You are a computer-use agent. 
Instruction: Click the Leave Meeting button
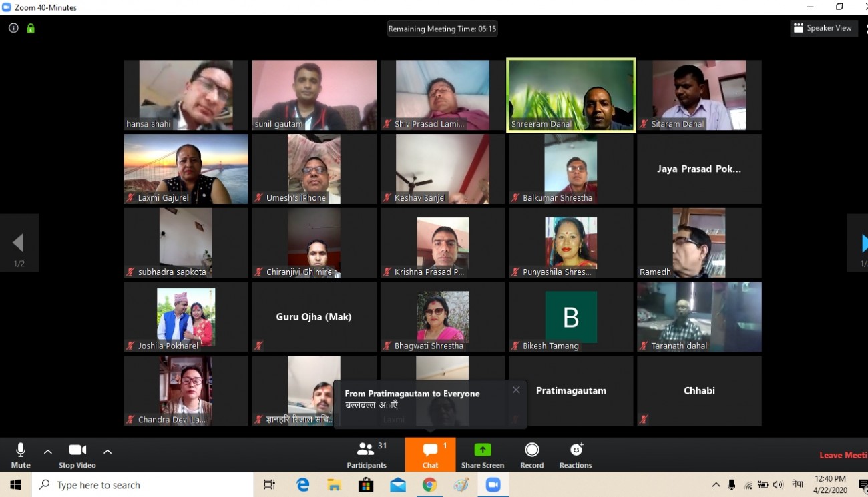coord(843,455)
